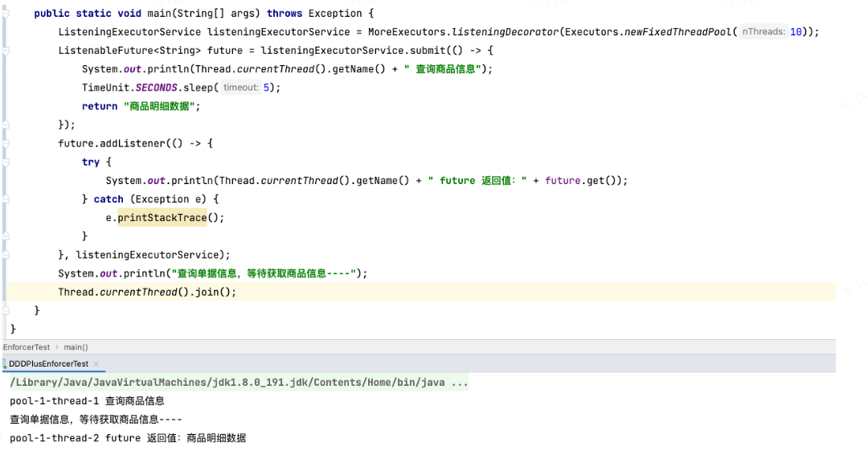This screenshot has width=868, height=455.
Task: Collapse fold marker on ListenableFuture submit line
Action: point(6,51)
